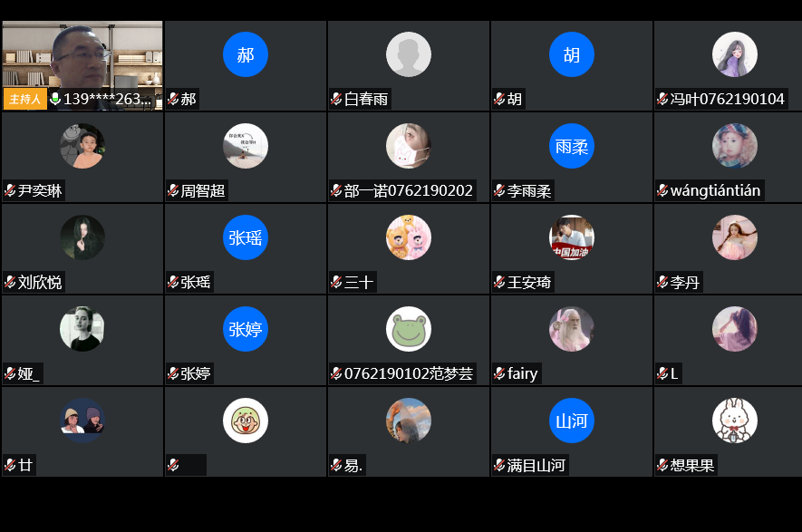The width and height of the screenshot is (802, 532).
Task: Click the name label 冯叶0762190104
Action: (728, 99)
